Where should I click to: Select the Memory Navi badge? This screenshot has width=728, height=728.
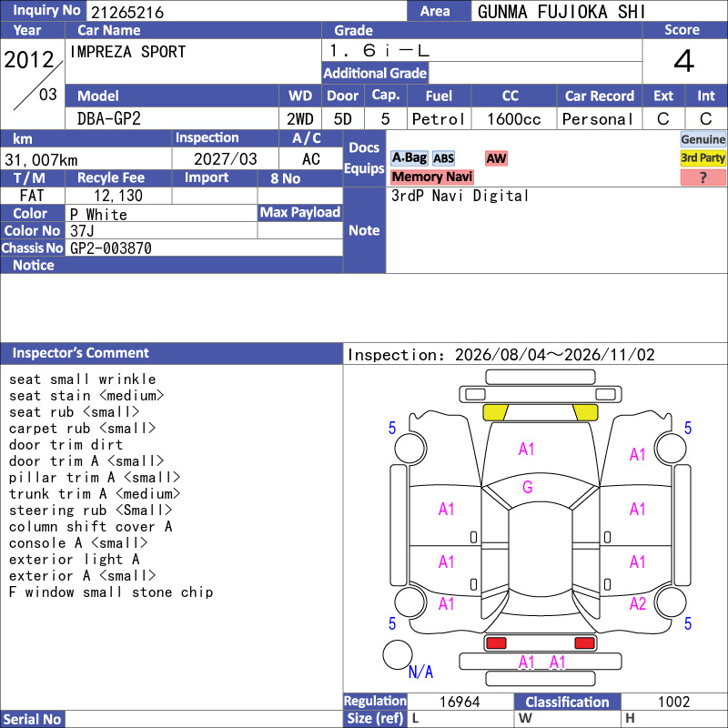coord(431,177)
